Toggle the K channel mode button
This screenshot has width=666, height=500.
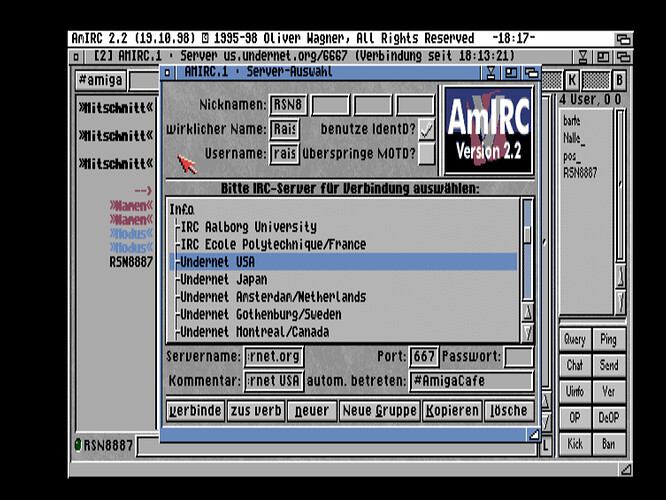572,80
